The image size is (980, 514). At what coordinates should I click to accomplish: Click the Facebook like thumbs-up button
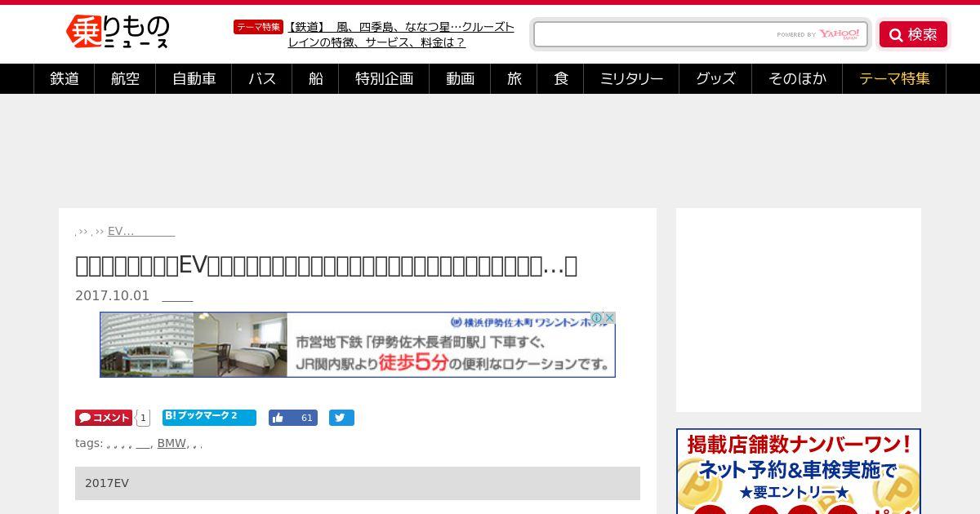(x=293, y=418)
